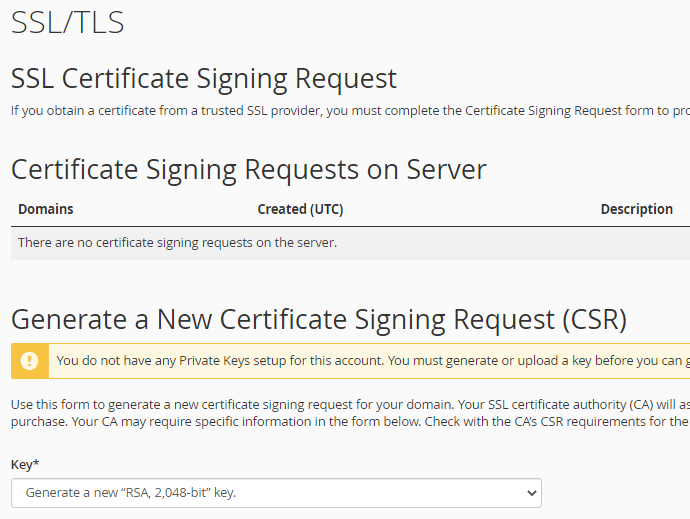Open the Key selection dropdown
The image size is (690, 519).
pyautogui.click(x=276, y=493)
